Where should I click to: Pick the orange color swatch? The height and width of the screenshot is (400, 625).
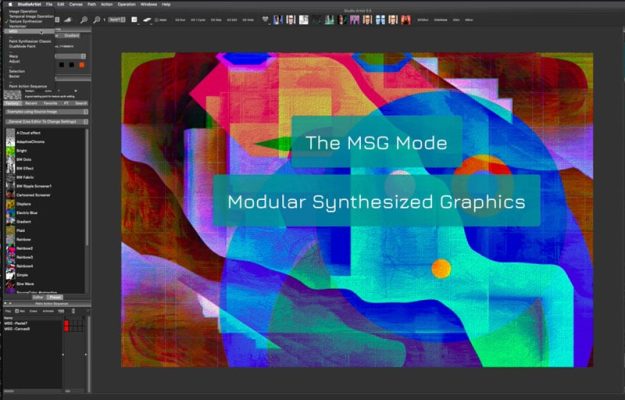pyautogui.click(x=82, y=65)
